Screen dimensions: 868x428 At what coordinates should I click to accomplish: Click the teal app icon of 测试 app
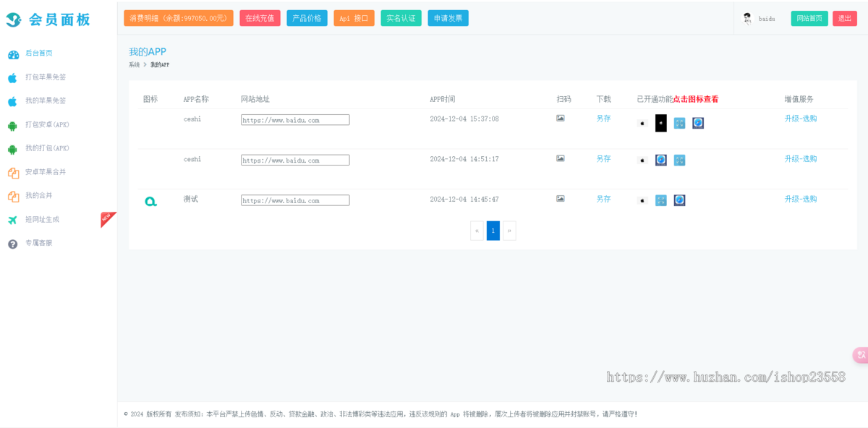click(150, 201)
